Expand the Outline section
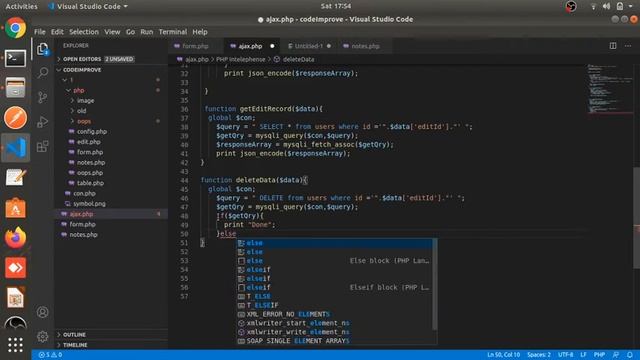The height and width of the screenshot is (360, 640). coord(74,335)
